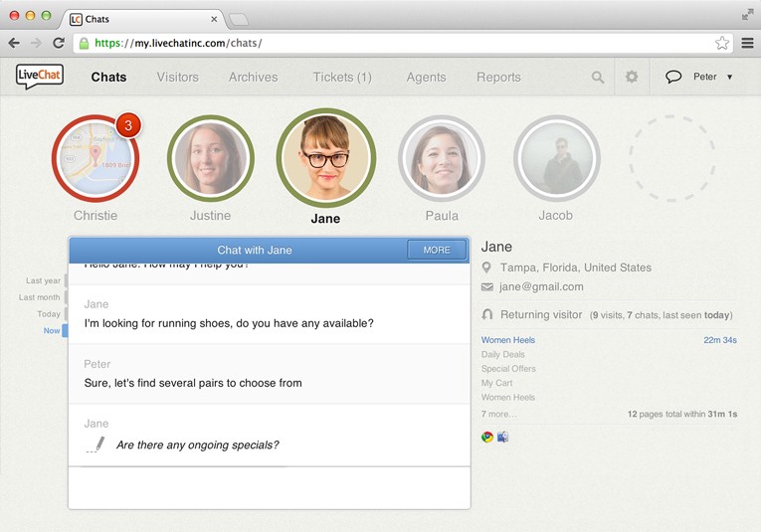Bookmark the page with star icon
The height and width of the screenshot is (532, 761).
(x=722, y=43)
